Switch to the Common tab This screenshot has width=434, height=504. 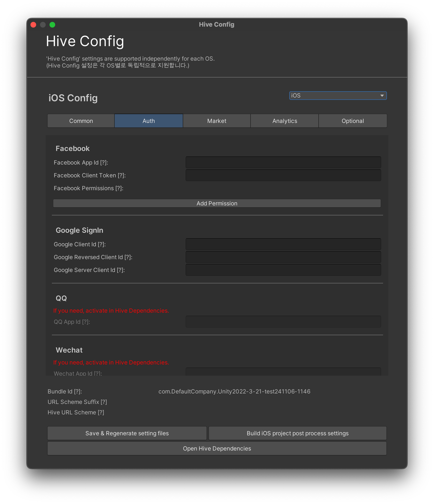(x=81, y=121)
